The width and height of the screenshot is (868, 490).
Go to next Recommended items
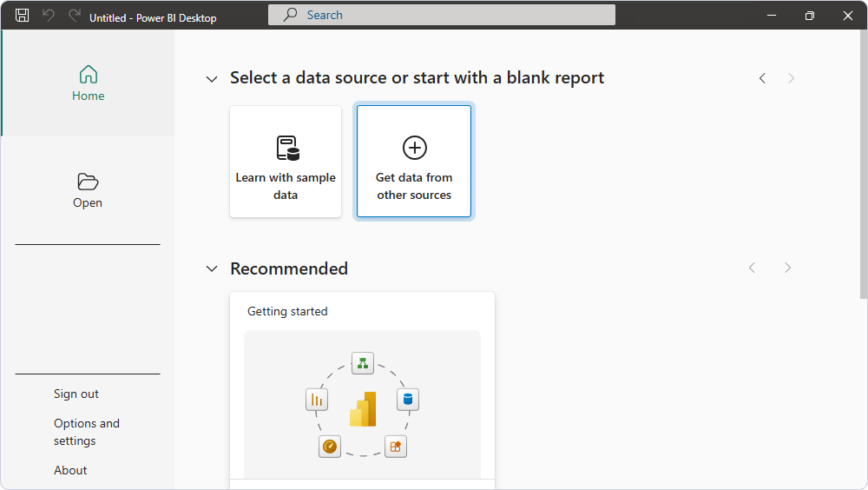(788, 268)
